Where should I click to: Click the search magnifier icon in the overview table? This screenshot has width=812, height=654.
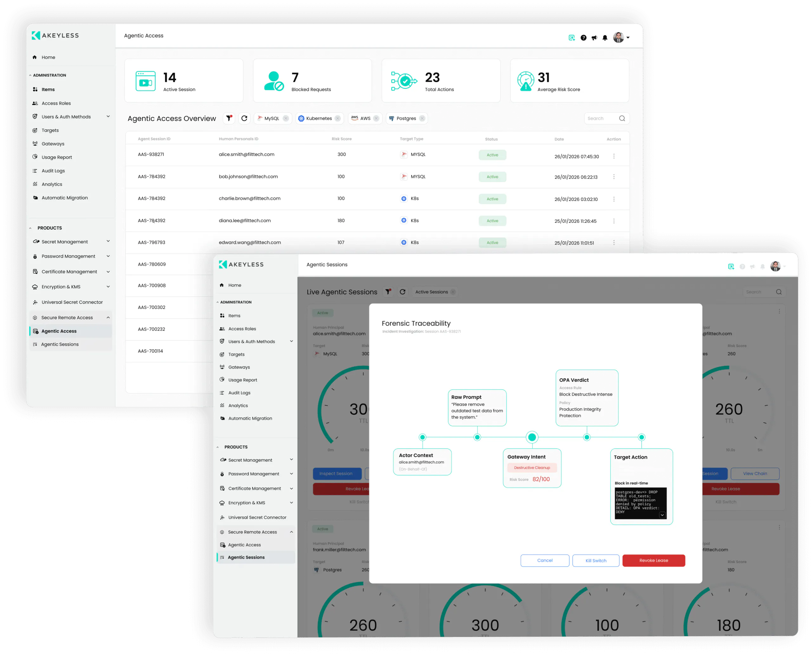tap(622, 118)
